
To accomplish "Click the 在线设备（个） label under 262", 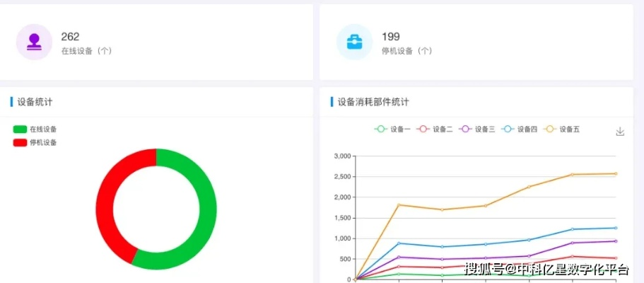I will 86,51.
